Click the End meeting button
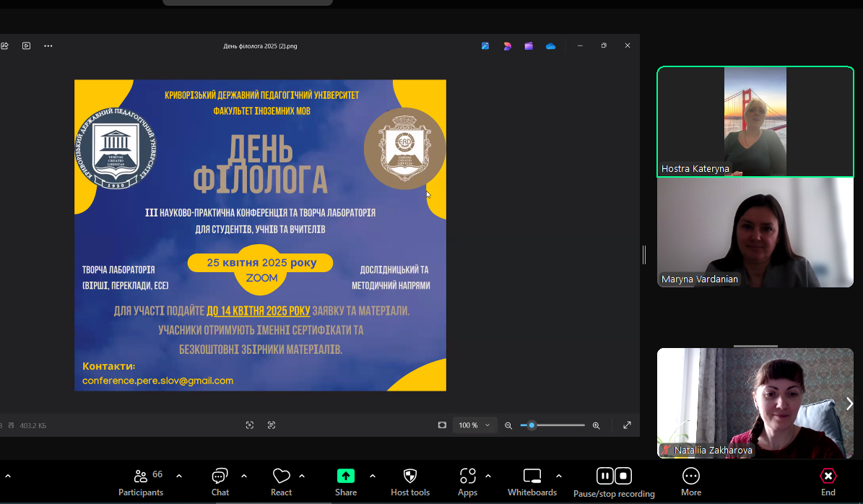 828,482
